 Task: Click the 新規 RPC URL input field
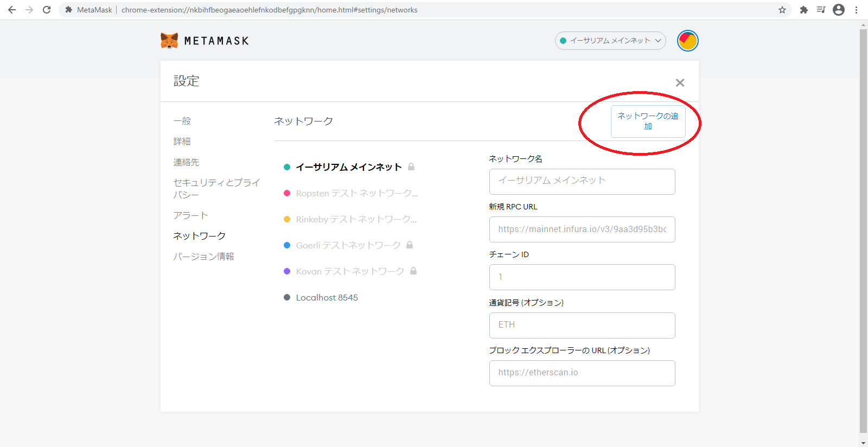point(582,229)
